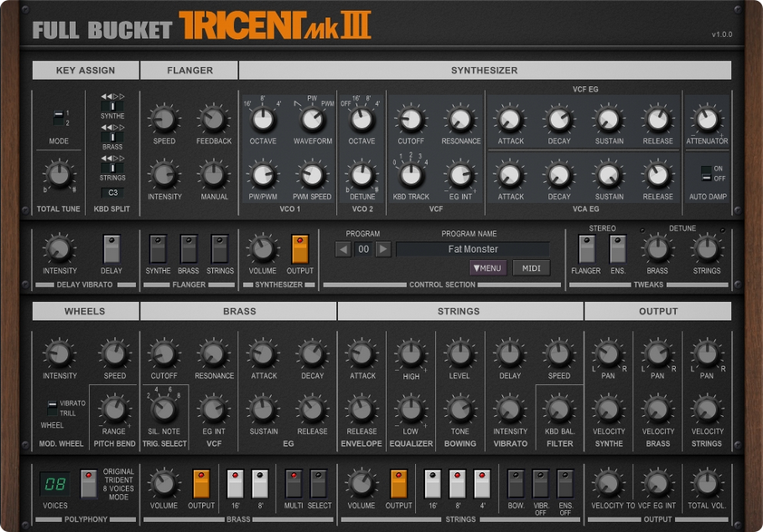Click the VCA EG RELEASE knob
The width and height of the screenshot is (763, 532).
(658, 175)
